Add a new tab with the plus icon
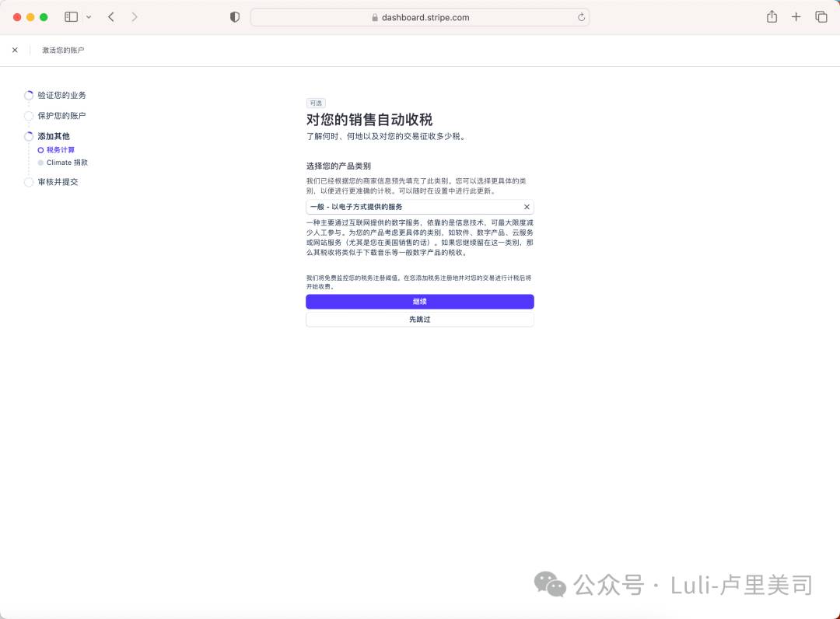This screenshot has height=619, width=840. tap(796, 17)
